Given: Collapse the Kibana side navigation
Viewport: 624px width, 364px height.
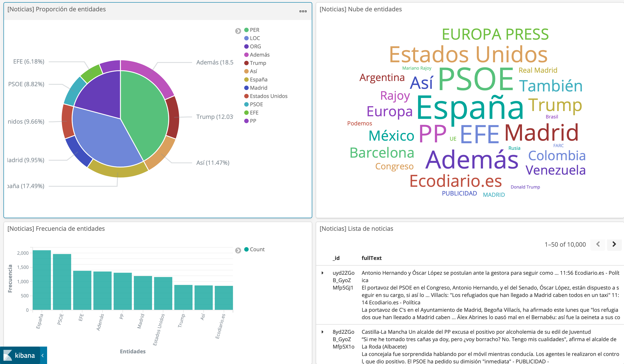Looking at the screenshot, I should (43, 355).
